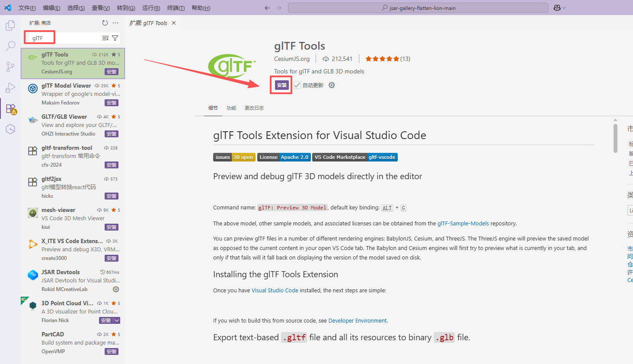
Task: Select the glTF Tools list entry
Action: point(73,63)
